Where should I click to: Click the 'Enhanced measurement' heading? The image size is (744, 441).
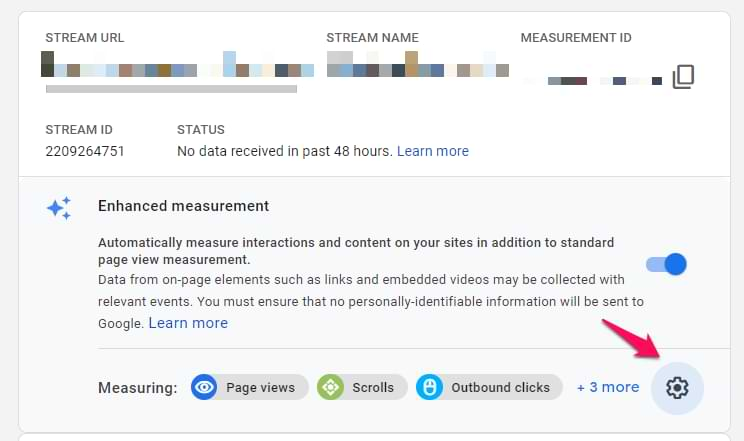pos(183,206)
